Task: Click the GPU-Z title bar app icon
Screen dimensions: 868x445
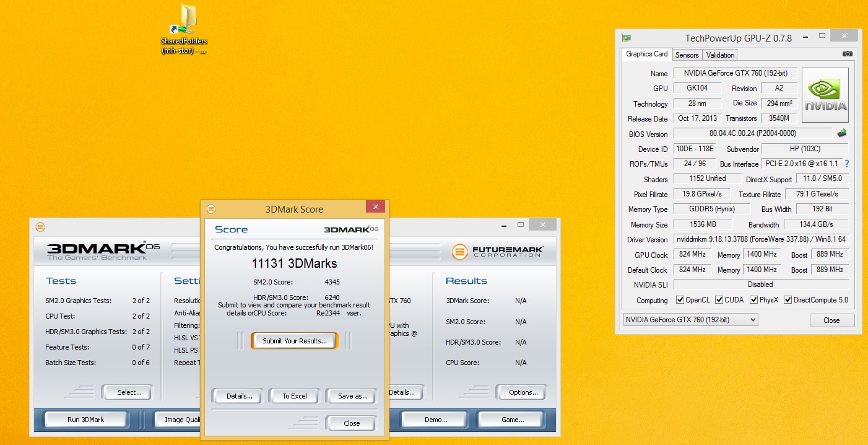Action: [627, 38]
